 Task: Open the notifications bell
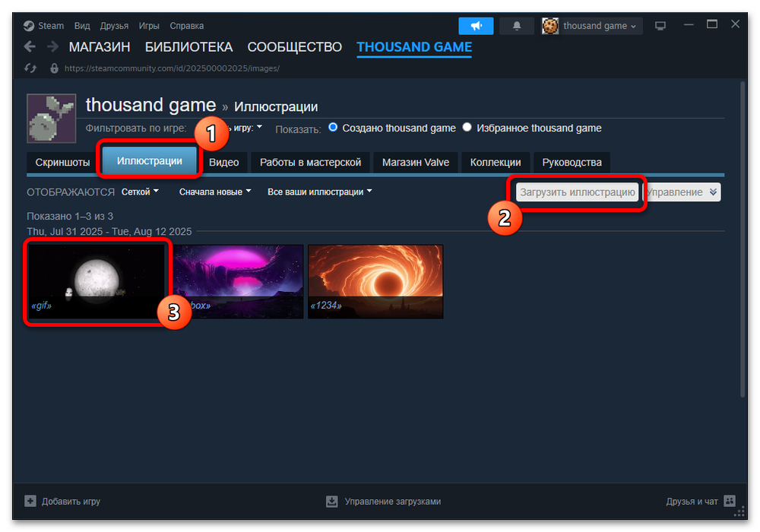tap(517, 26)
